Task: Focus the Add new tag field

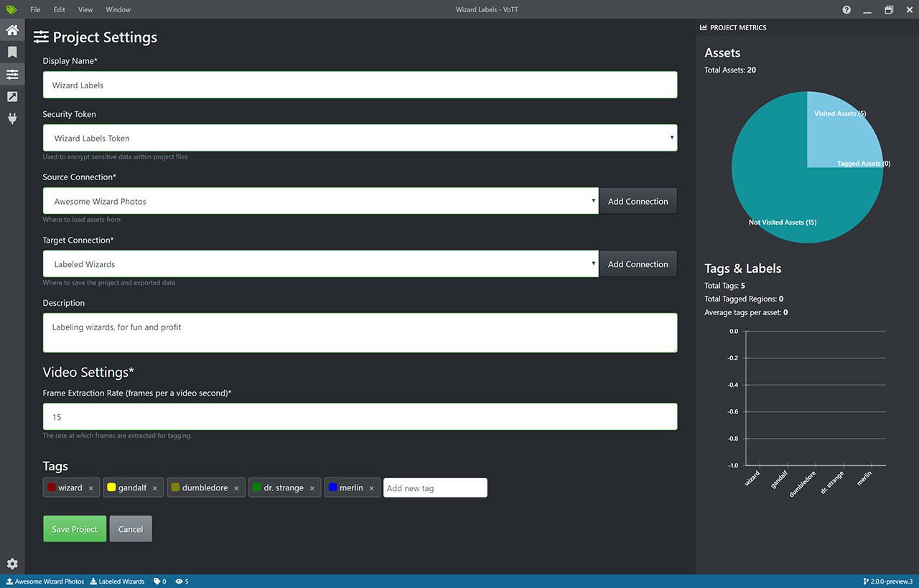Action: point(435,488)
